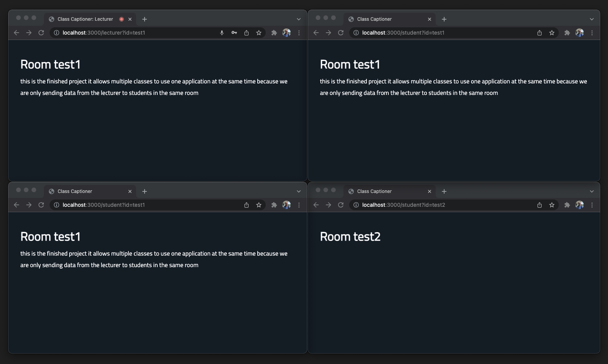Screen dimensions: 608x364
Task: Go back in bottom-left student window
Action: point(17,205)
